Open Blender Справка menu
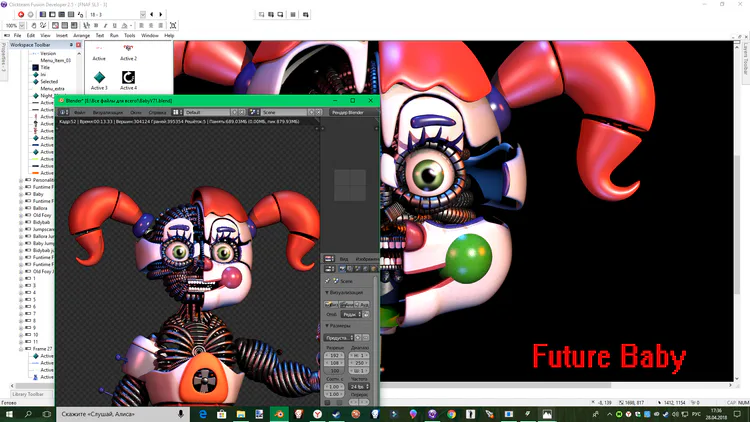Viewport: 750px width, 422px height. 157,112
